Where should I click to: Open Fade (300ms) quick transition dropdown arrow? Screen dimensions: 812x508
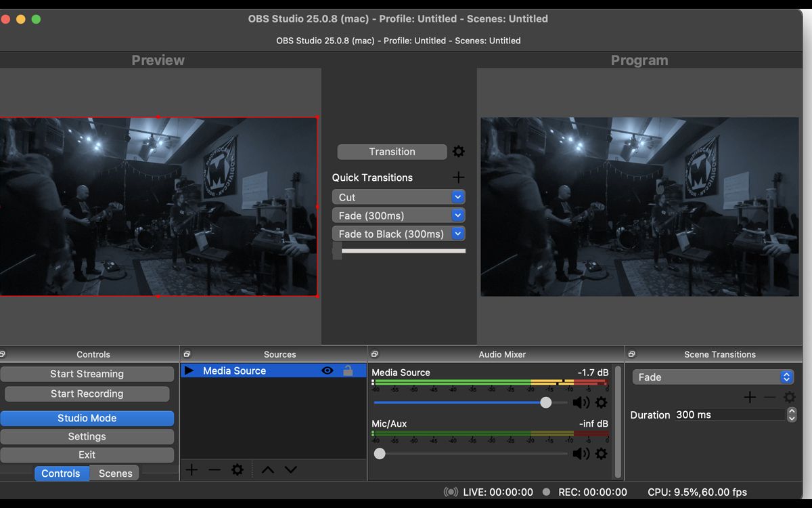[458, 215]
